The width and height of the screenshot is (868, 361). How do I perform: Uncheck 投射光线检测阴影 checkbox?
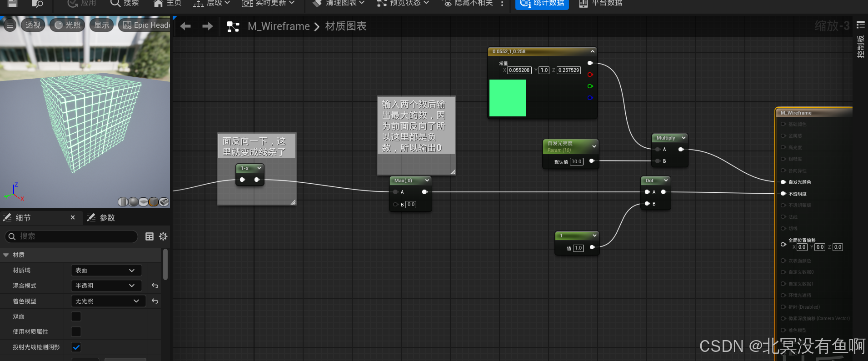click(x=76, y=347)
